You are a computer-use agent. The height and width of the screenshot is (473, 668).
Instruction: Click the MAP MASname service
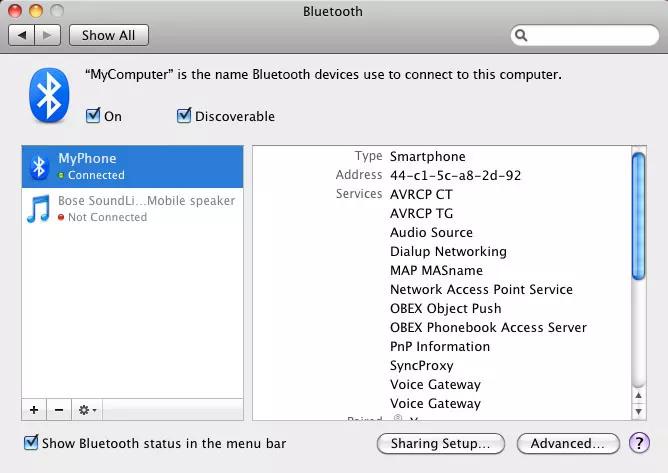point(437,271)
